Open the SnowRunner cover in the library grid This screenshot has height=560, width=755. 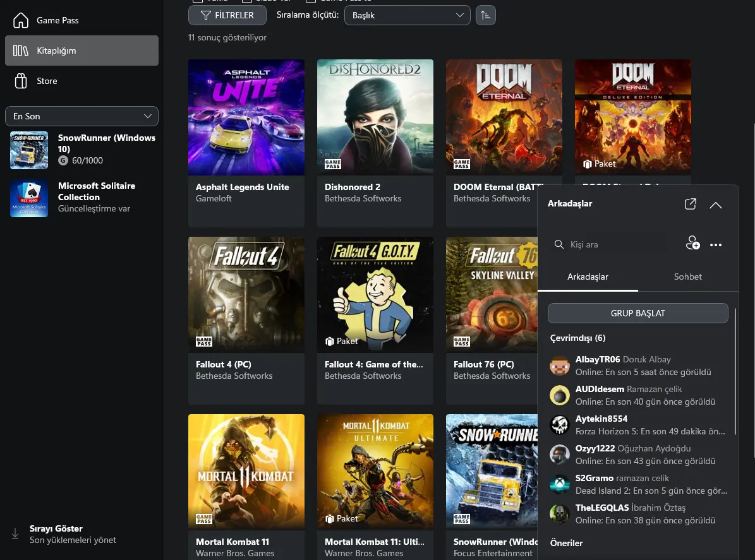(x=492, y=472)
